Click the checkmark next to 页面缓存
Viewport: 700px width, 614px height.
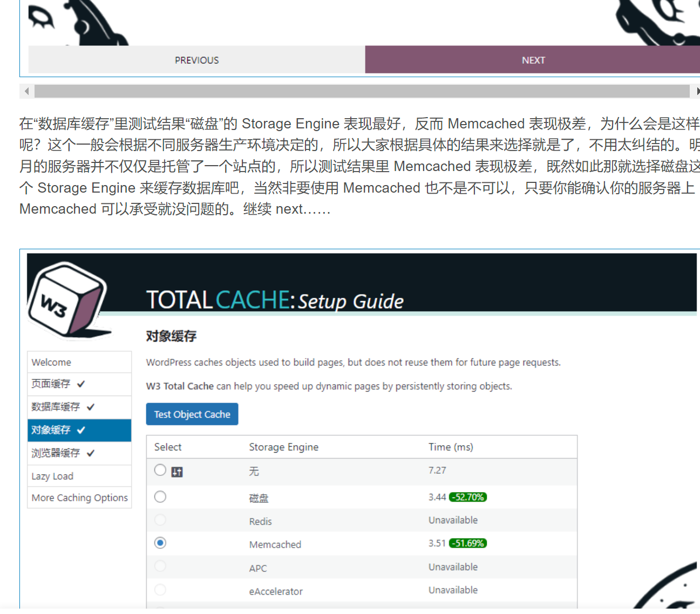click(81, 384)
